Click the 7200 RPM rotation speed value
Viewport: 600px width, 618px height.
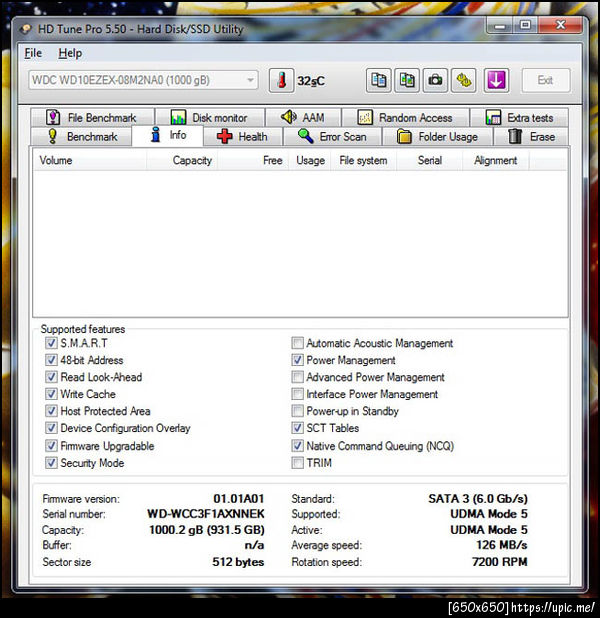tap(499, 562)
